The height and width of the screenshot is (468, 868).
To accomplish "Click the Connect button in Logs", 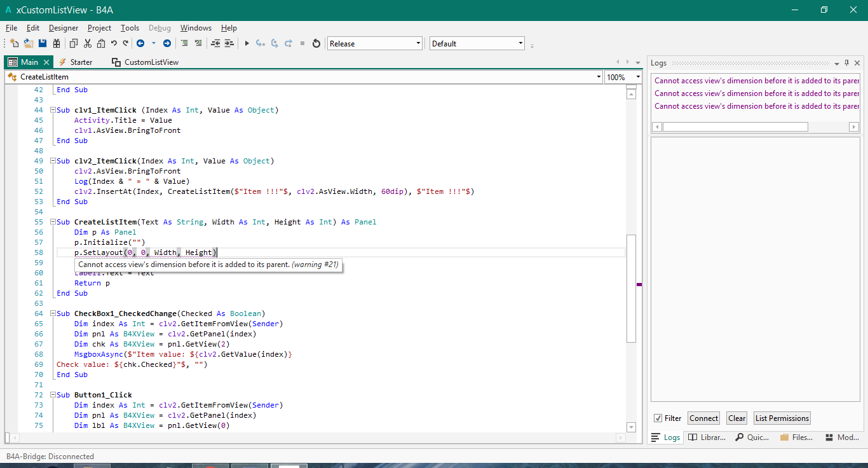I will point(703,418).
